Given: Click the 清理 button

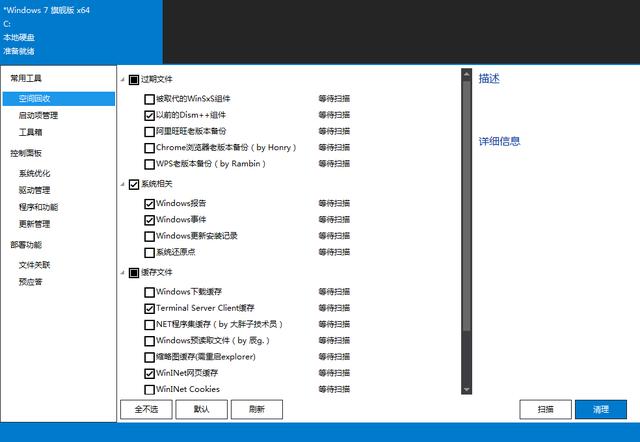Looking at the screenshot, I should (x=601, y=409).
